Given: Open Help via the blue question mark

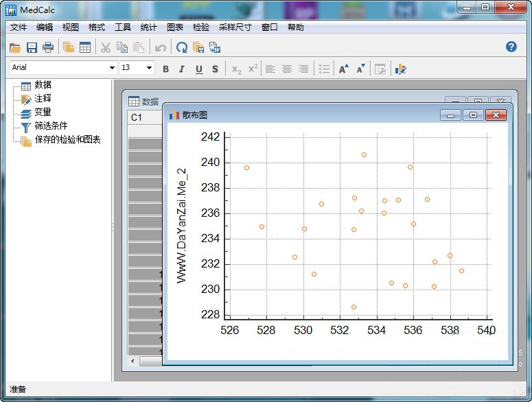Looking at the screenshot, I should (x=511, y=47).
